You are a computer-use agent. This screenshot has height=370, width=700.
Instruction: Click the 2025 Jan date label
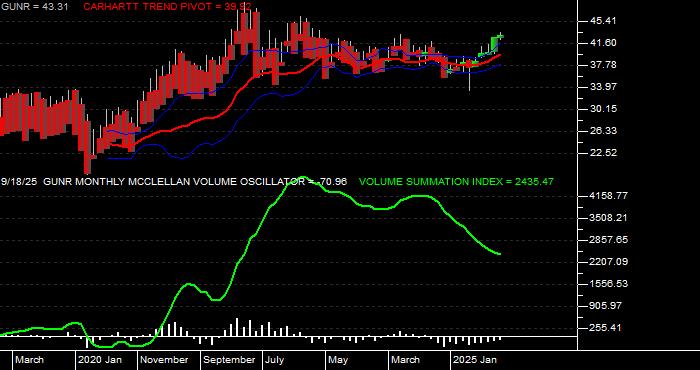click(475, 360)
